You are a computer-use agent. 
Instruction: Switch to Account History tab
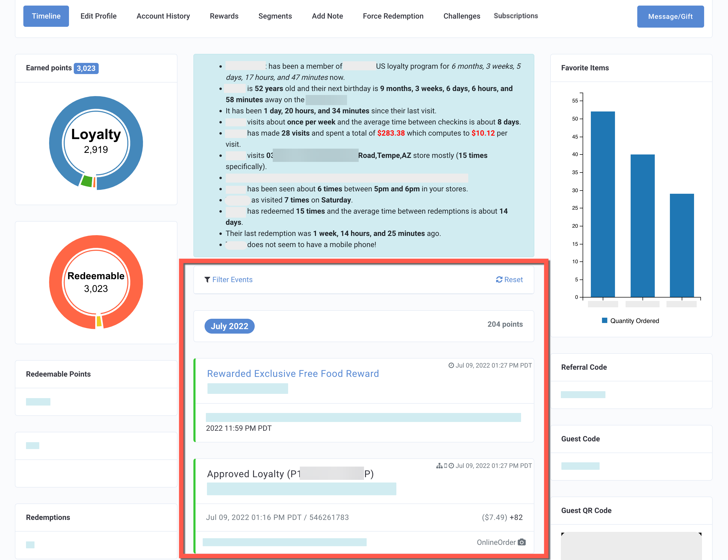pyautogui.click(x=163, y=16)
